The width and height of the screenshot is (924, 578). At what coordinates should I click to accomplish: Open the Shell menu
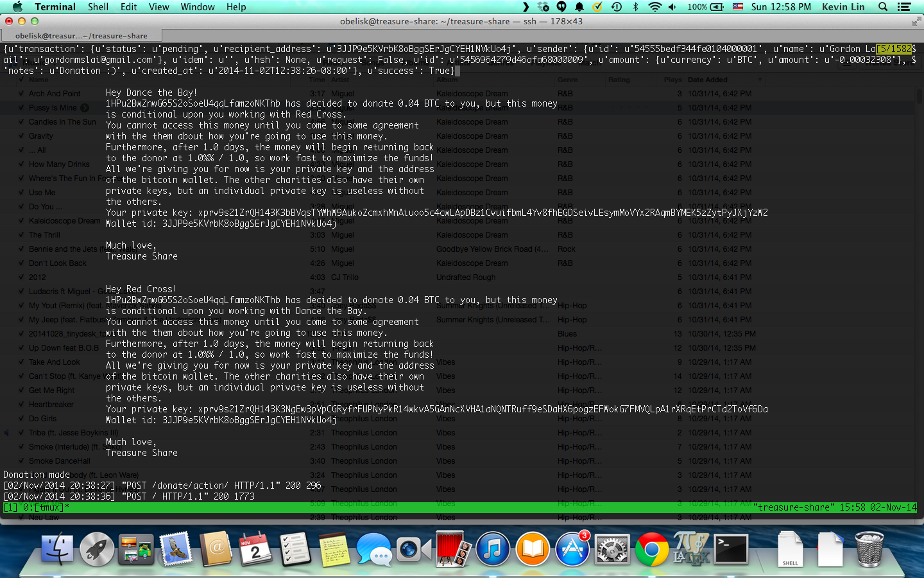[x=98, y=7]
